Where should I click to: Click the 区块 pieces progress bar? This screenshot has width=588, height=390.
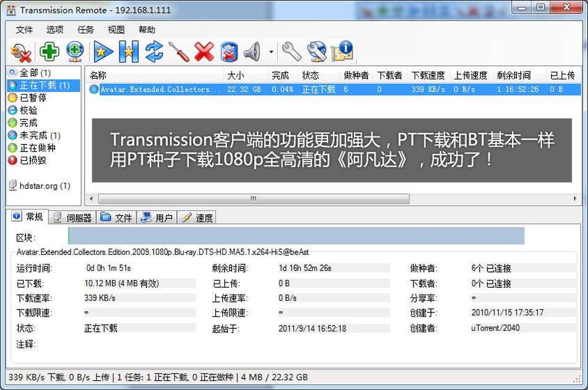(296, 236)
